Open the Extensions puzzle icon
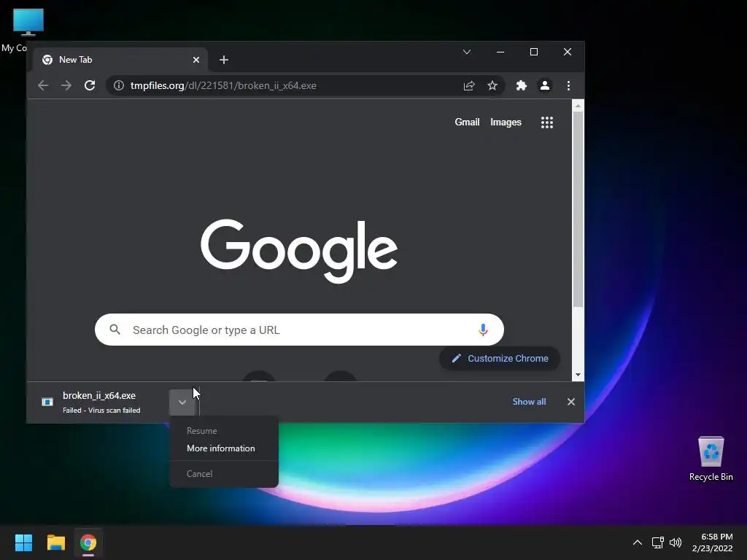747x560 pixels. coord(521,86)
